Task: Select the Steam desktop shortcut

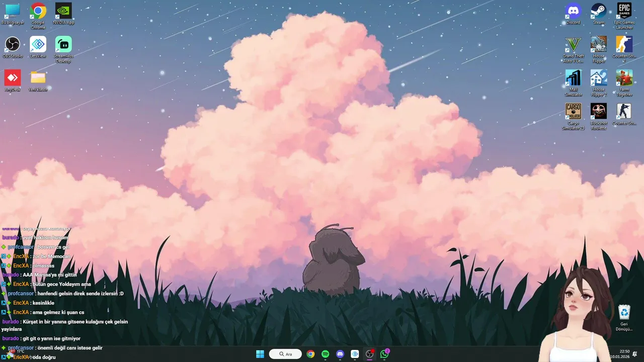Action: pos(599,14)
